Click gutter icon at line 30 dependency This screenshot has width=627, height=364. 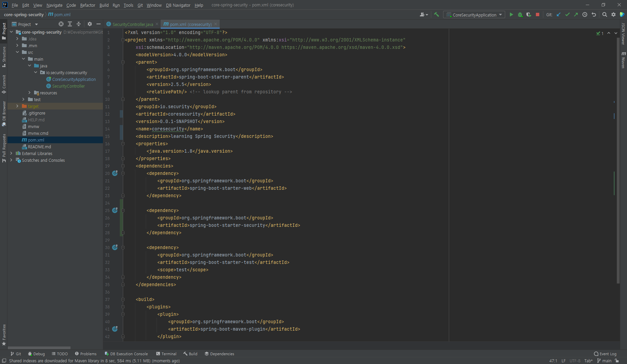[x=115, y=247]
